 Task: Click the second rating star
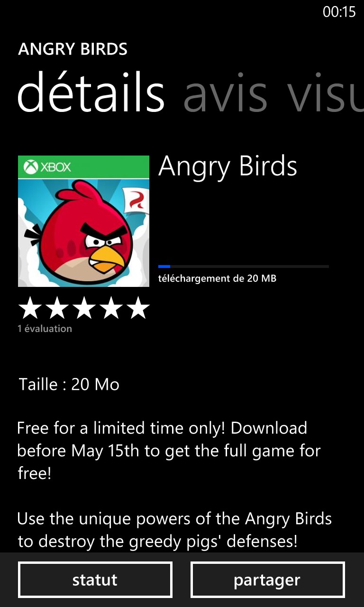click(57, 308)
